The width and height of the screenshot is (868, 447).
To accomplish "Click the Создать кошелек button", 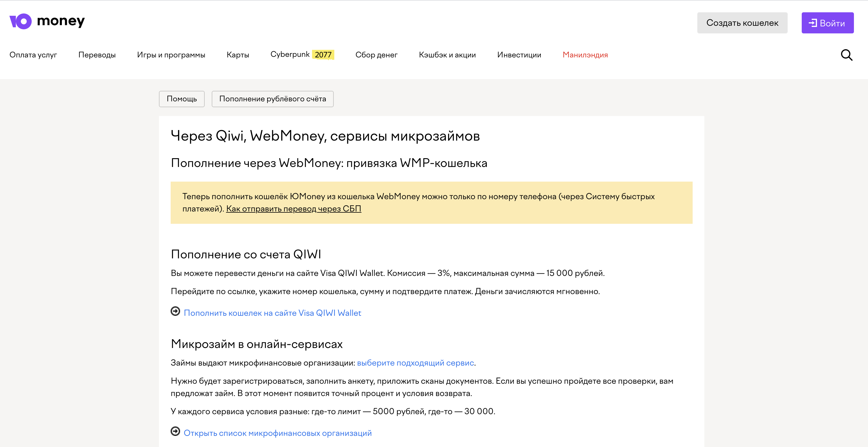I will click(742, 23).
